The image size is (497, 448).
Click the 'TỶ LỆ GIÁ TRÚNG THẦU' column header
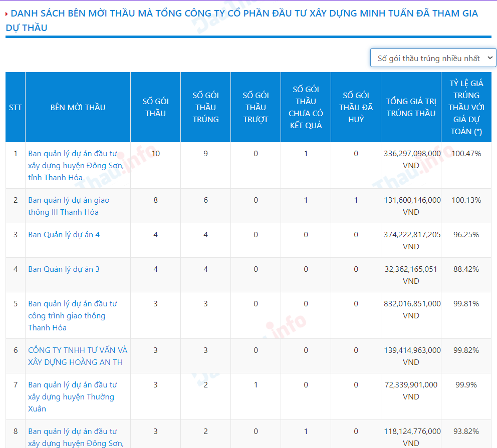[x=466, y=107]
